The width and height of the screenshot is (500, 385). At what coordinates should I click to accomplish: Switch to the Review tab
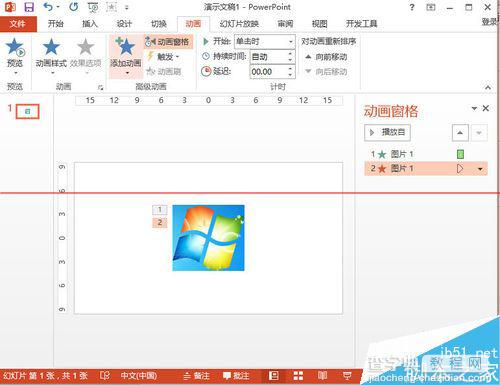click(x=285, y=24)
